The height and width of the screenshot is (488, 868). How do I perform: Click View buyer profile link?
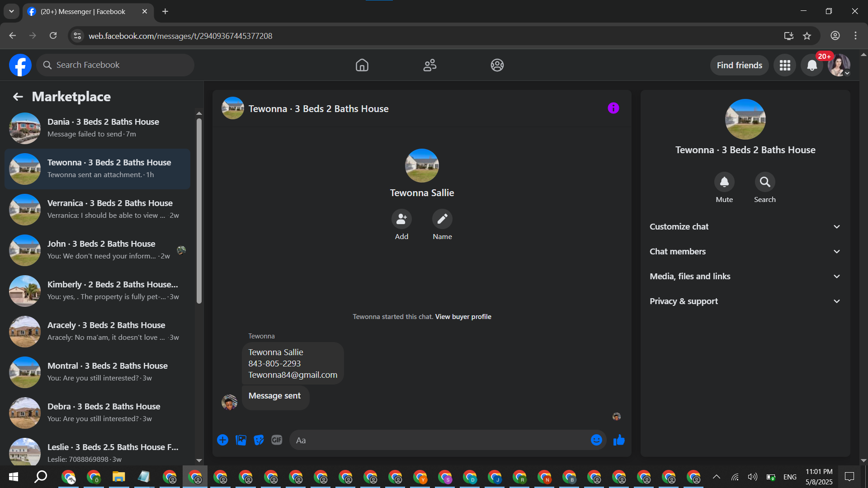463,317
